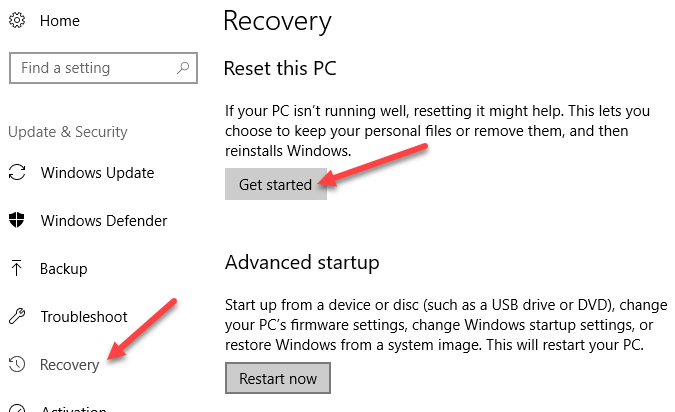Image resolution: width=675 pixels, height=412 pixels.
Task: Open the Troubleshoot page
Action: 84,317
